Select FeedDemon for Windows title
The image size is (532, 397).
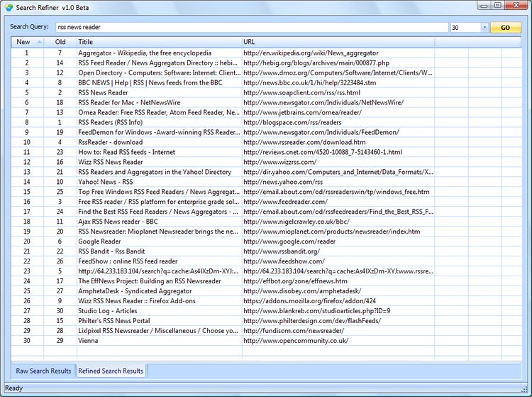point(159,132)
